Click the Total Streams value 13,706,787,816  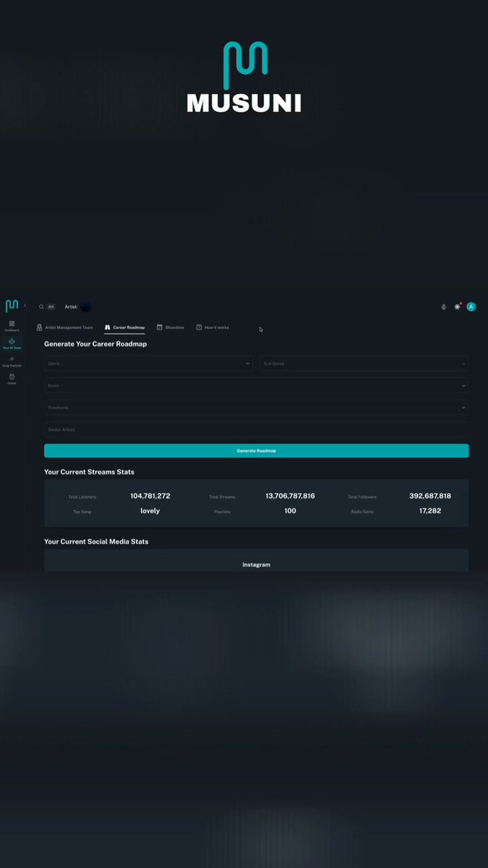point(290,496)
